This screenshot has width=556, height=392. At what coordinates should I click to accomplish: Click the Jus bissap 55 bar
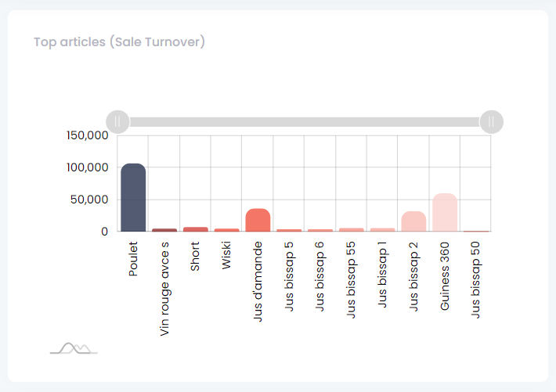[352, 230]
